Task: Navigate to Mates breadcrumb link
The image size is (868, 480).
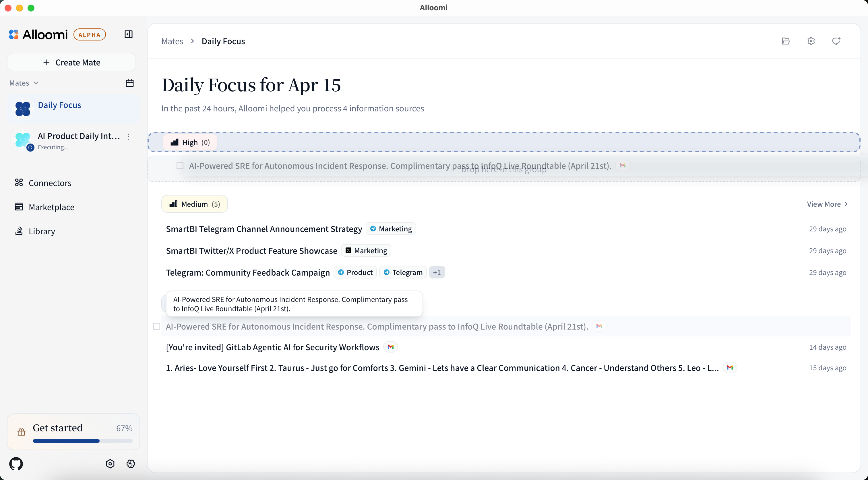Action: (172, 41)
